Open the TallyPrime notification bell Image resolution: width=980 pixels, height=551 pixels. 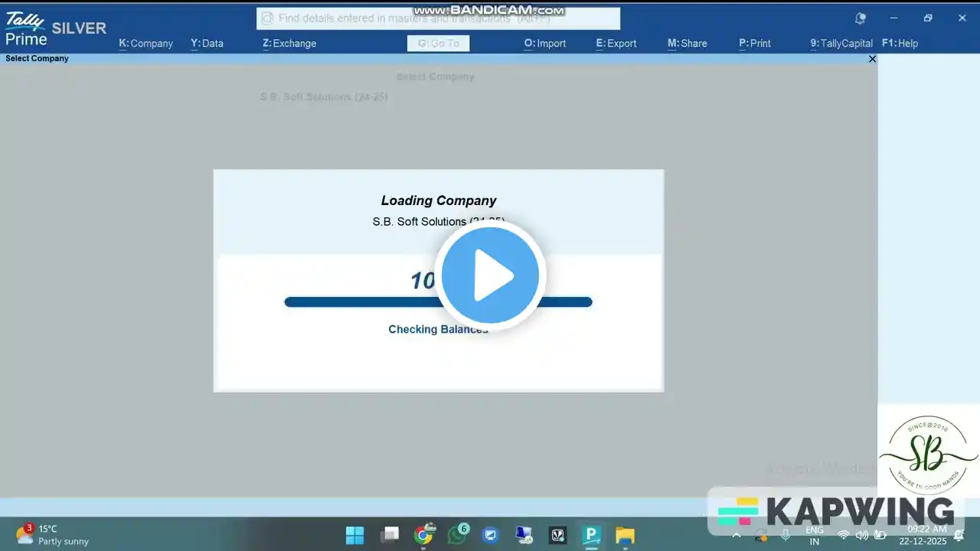click(x=861, y=18)
